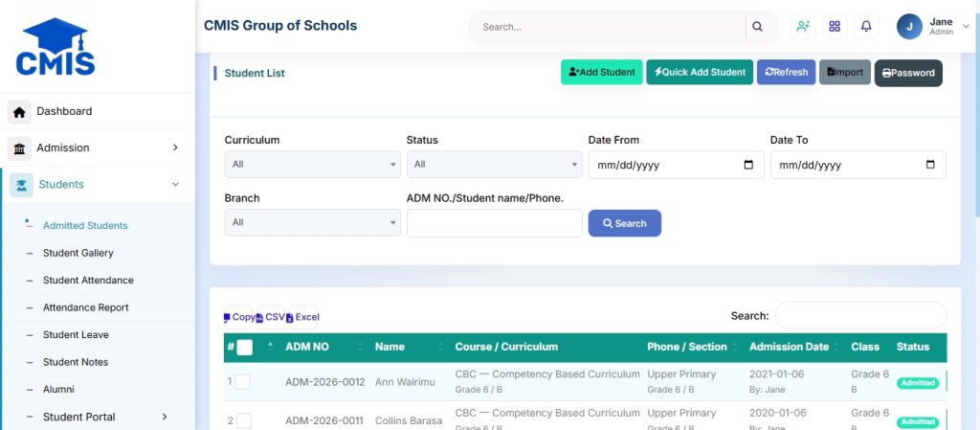Go to Alumni in sidebar
Viewport: 980px width, 430px height.
coord(58,390)
